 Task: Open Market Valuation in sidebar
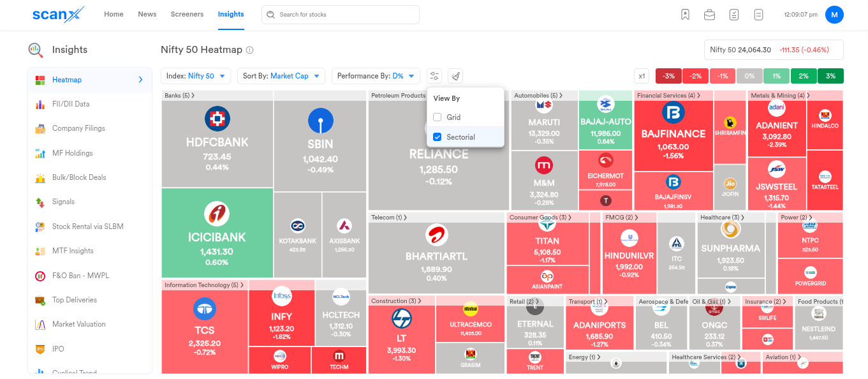(90, 324)
